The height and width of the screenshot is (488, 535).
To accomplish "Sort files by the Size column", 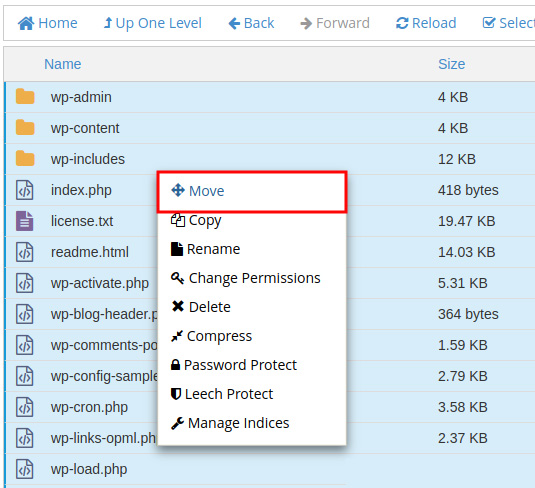I will pos(451,64).
